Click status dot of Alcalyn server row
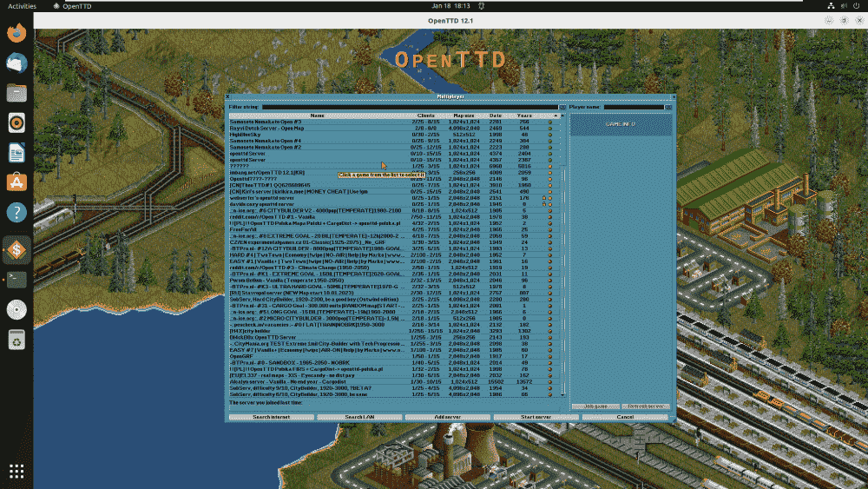Screen dimensions: 868x489 [x=549, y=381]
